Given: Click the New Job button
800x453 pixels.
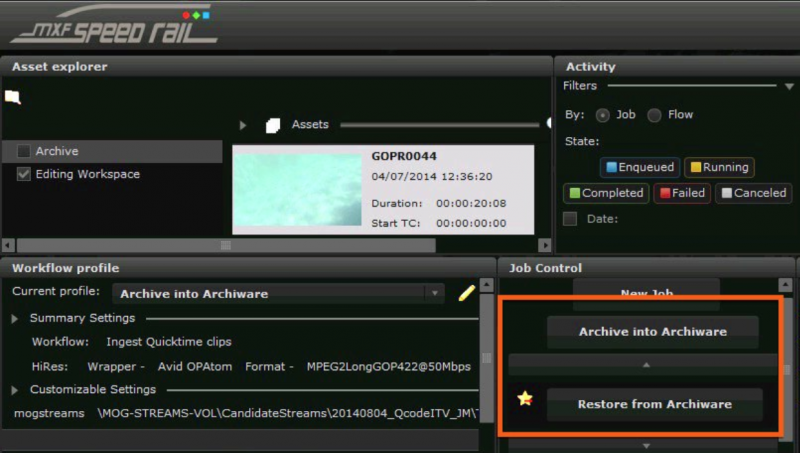Looking at the screenshot, I should click(x=646, y=293).
